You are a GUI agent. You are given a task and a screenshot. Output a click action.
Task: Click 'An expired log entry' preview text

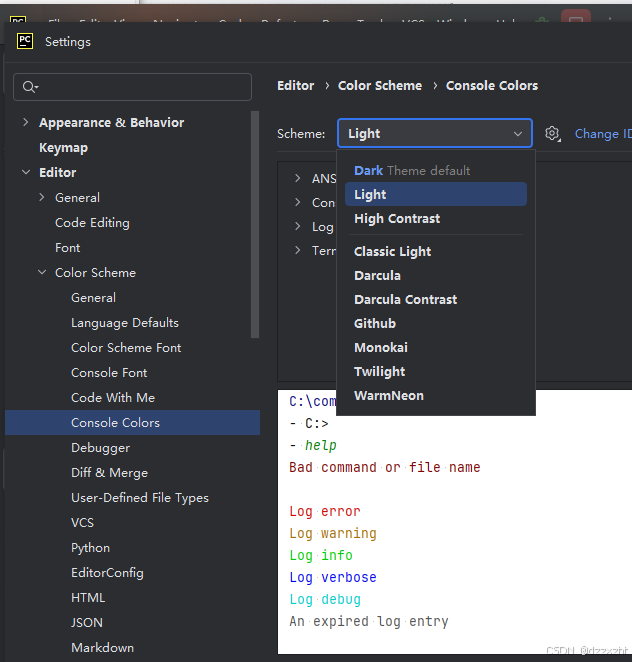pos(369,621)
